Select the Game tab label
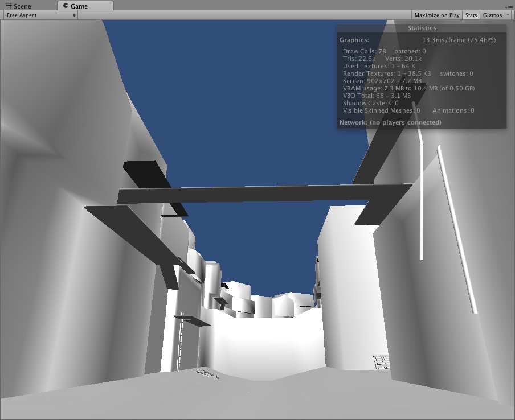This screenshot has height=420, width=515. (79, 6)
